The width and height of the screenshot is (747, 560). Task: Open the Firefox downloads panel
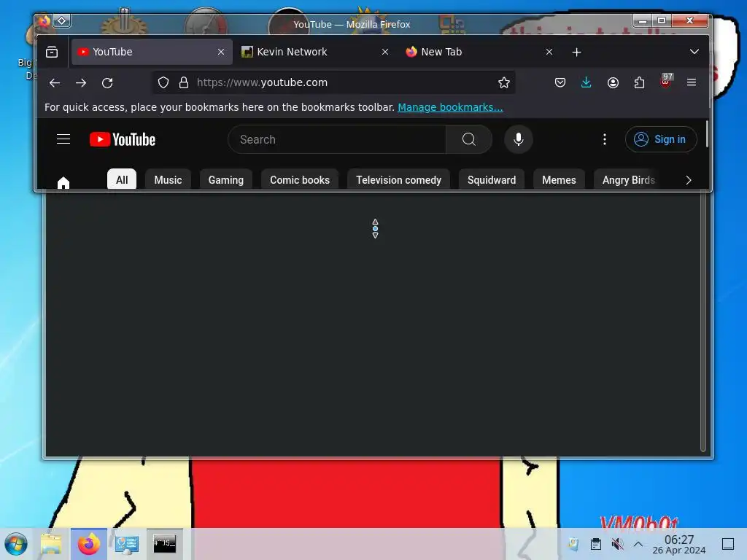click(587, 83)
